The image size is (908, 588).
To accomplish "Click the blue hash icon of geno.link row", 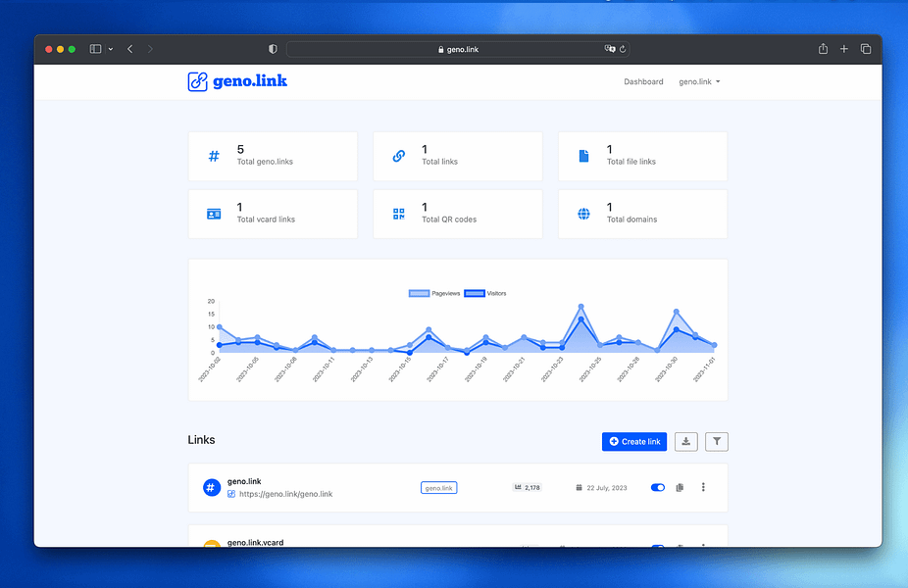I will (212, 487).
